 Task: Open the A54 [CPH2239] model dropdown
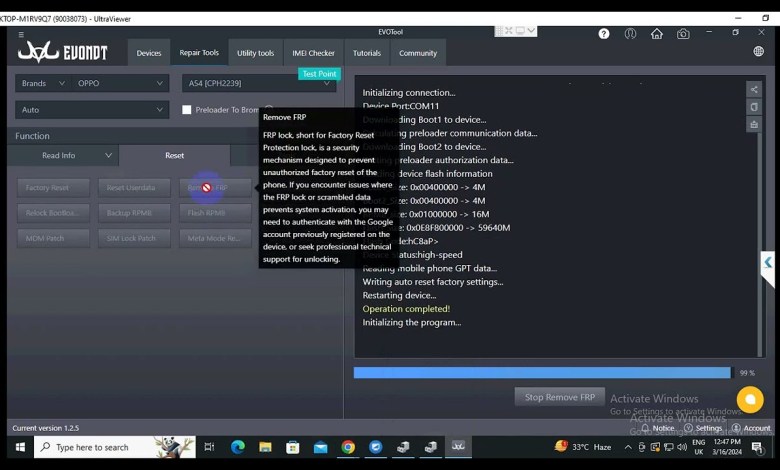coord(257,83)
